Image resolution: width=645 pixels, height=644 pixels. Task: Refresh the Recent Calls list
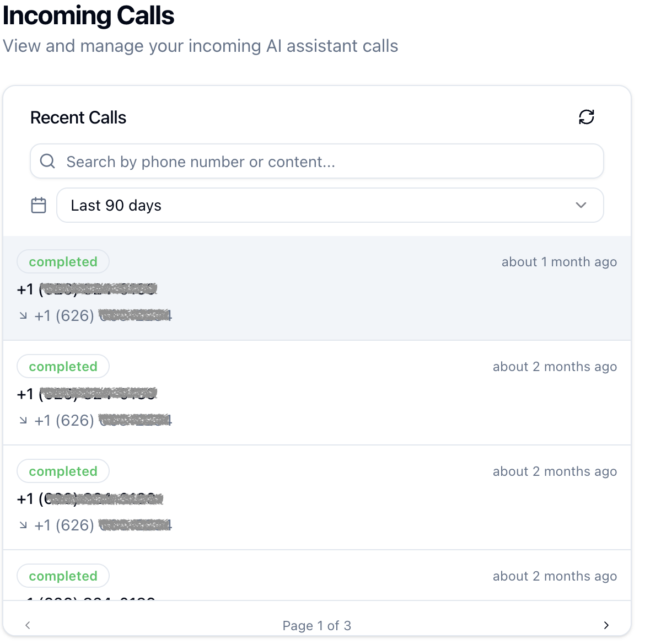586,117
